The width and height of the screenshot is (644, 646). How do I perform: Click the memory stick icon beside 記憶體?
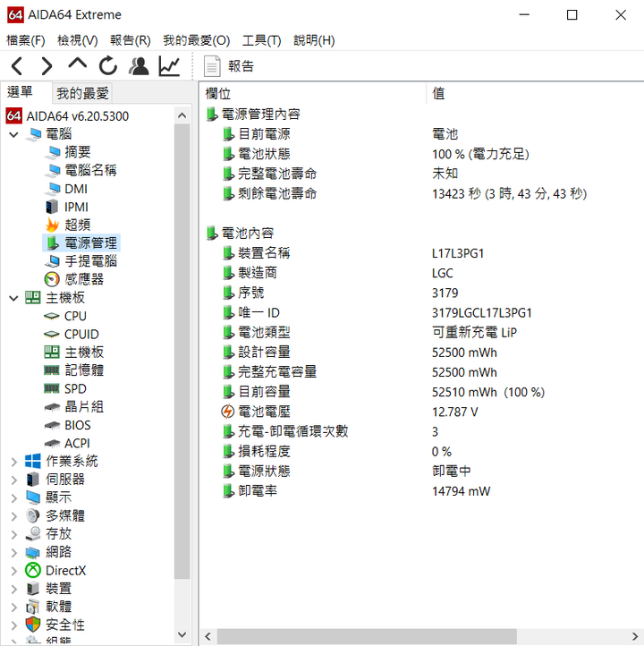(52, 370)
